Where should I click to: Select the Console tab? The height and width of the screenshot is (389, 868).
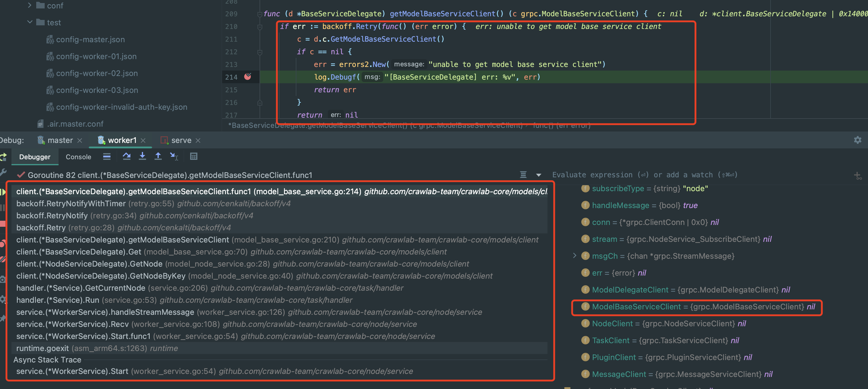coord(78,157)
